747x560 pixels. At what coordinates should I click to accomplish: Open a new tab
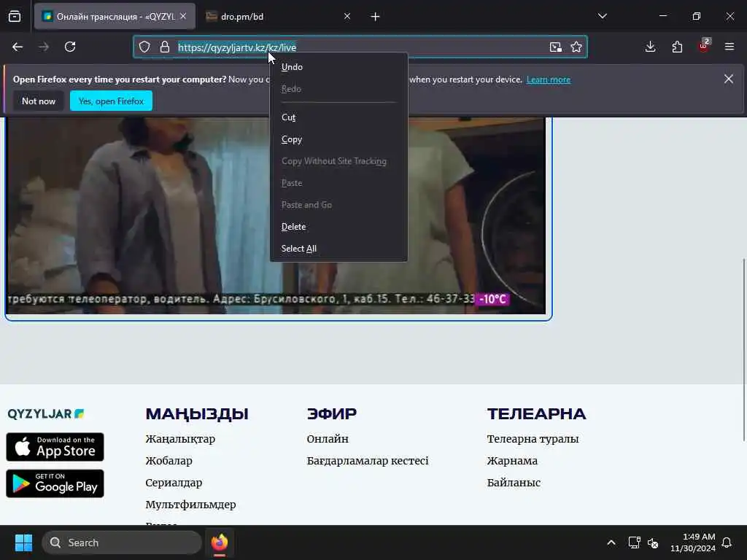click(x=376, y=17)
